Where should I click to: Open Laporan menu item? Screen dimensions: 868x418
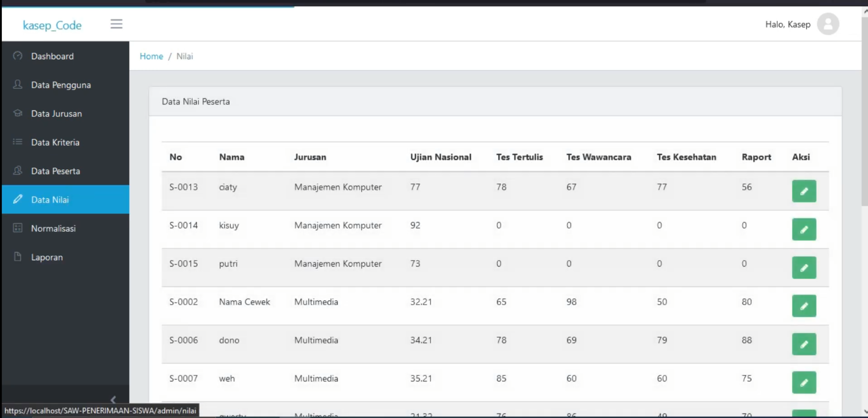pos(66,257)
